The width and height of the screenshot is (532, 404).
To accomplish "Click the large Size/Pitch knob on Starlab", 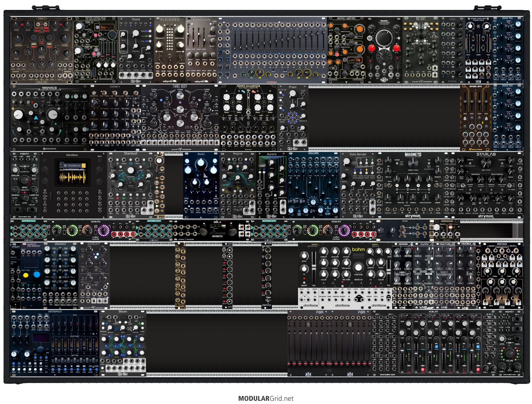I will tap(486, 163).
